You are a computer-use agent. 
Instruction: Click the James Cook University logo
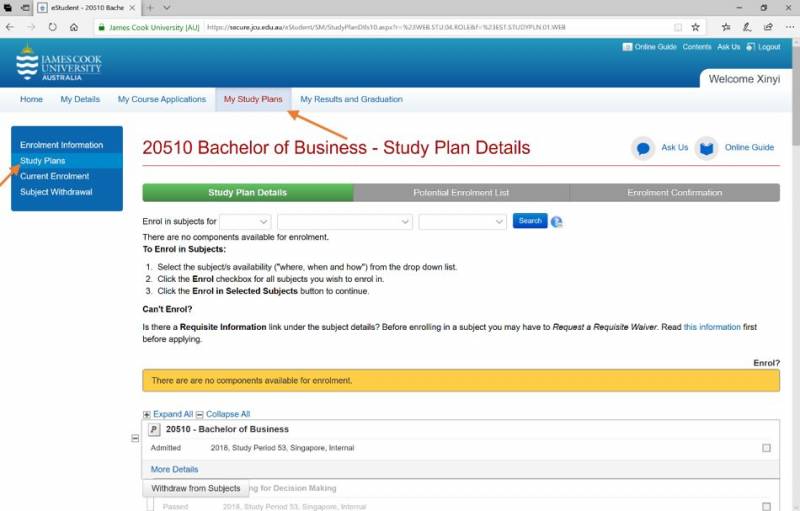[59, 64]
